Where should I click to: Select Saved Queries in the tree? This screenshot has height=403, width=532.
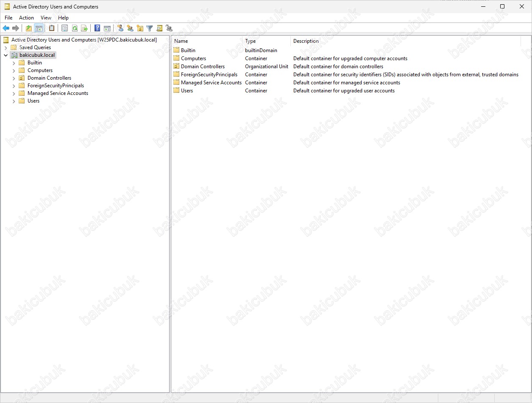[x=35, y=47]
